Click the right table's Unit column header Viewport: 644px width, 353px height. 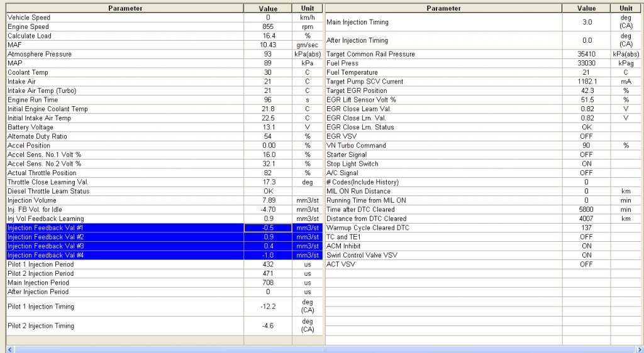coord(626,8)
